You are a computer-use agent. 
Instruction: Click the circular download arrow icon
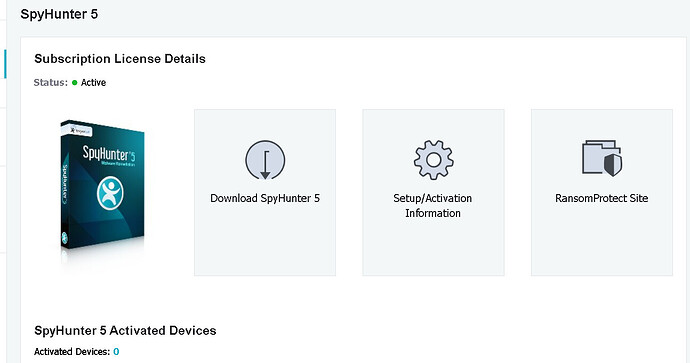click(265, 160)
